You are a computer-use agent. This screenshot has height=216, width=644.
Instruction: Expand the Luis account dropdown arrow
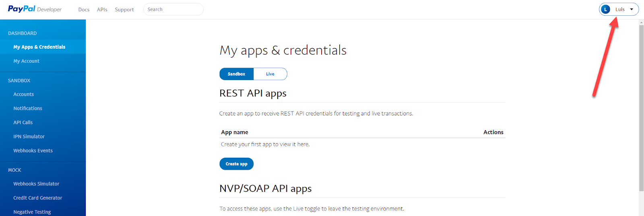(632, 9)
